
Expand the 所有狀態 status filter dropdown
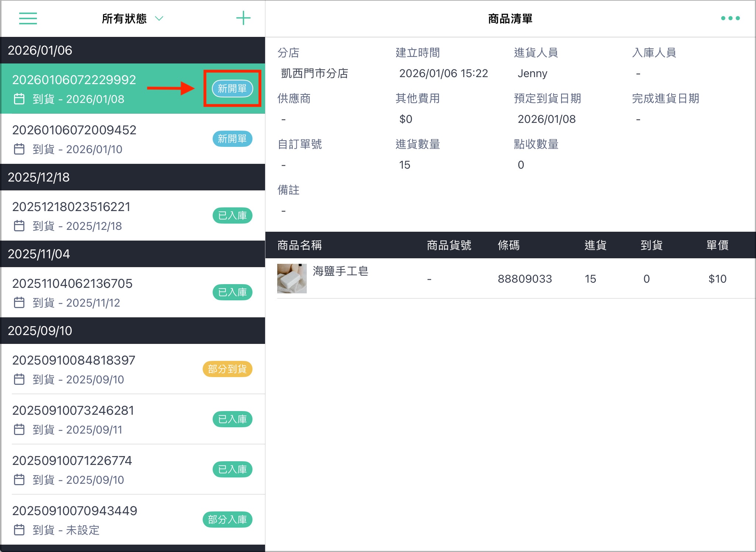pos(133,18)
